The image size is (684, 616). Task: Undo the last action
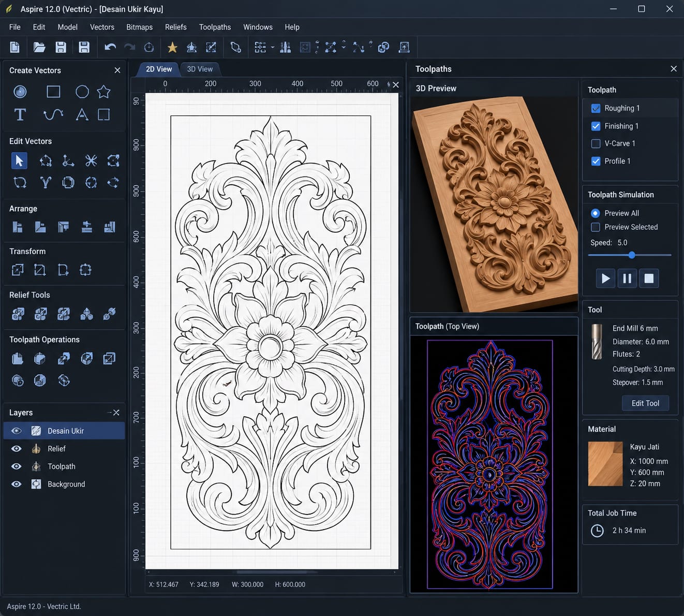[110, 47]
